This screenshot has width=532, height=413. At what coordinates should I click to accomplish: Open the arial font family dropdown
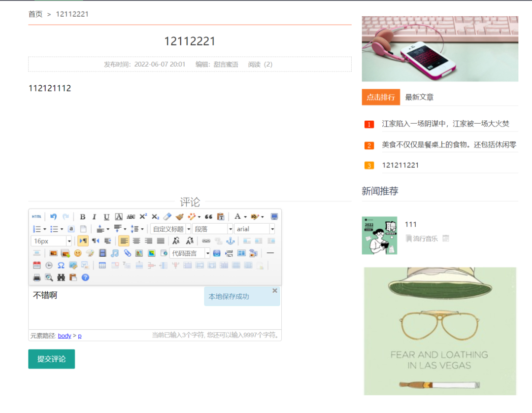click(x=272, y=229)
